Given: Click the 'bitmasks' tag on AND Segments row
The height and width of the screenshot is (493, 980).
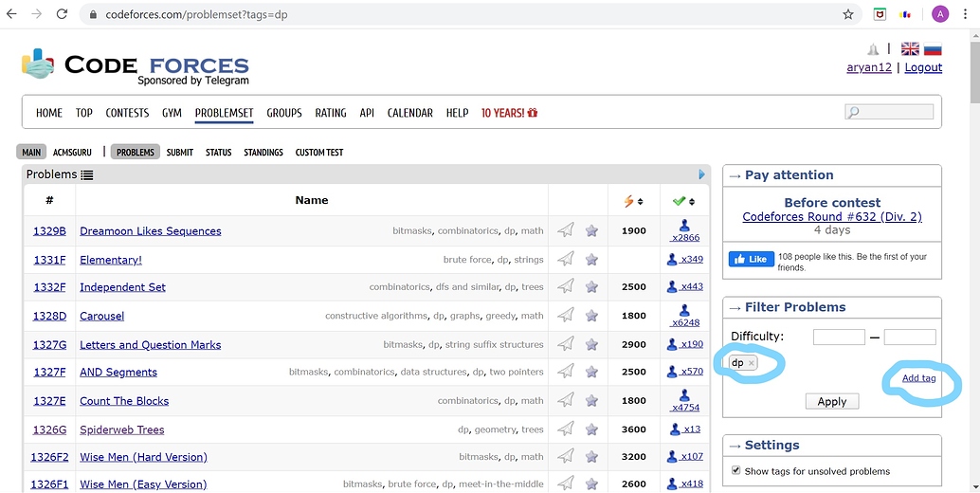Looking at the screenshot, I should pyautogui.click(x=308, y=372).
